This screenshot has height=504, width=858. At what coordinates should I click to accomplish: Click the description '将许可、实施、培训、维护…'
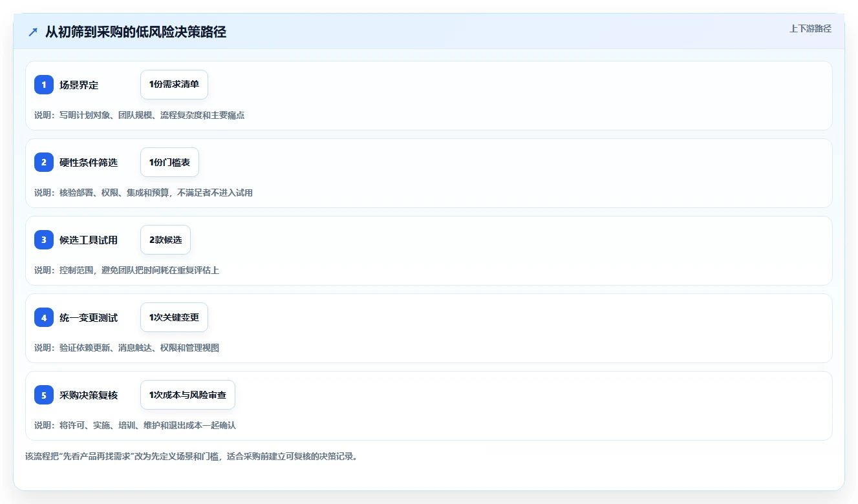pos(135,425)
